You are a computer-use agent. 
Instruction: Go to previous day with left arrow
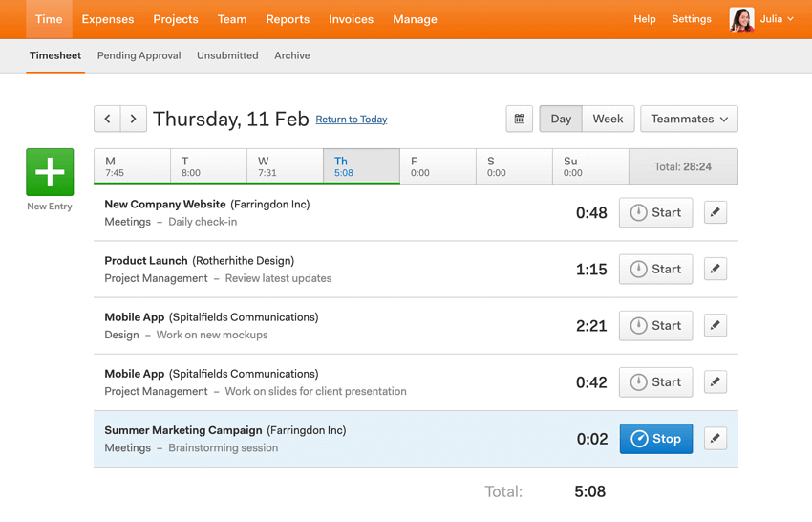click(107, 119)
